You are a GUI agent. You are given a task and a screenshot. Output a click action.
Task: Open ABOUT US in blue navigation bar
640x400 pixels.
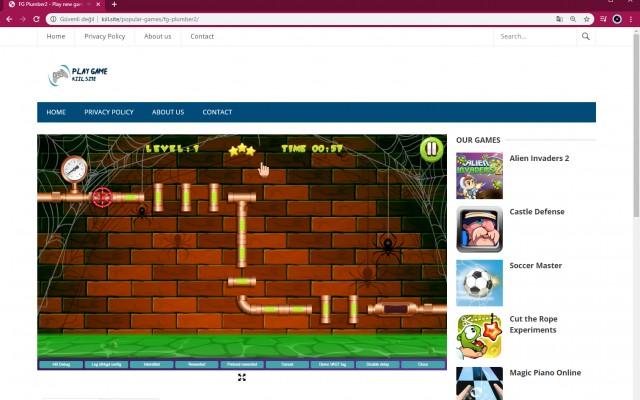click(x=168, y=112)
